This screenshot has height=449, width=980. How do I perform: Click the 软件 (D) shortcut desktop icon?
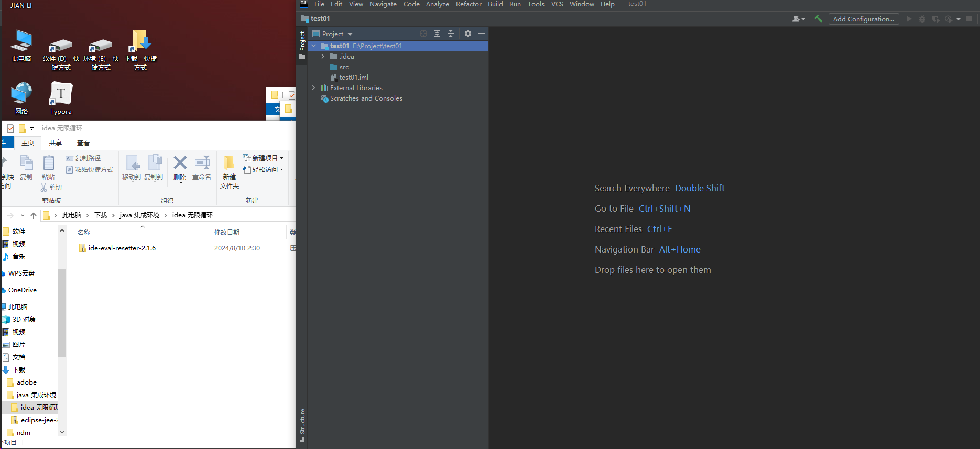pyautogui.click(x=61, y=55)
